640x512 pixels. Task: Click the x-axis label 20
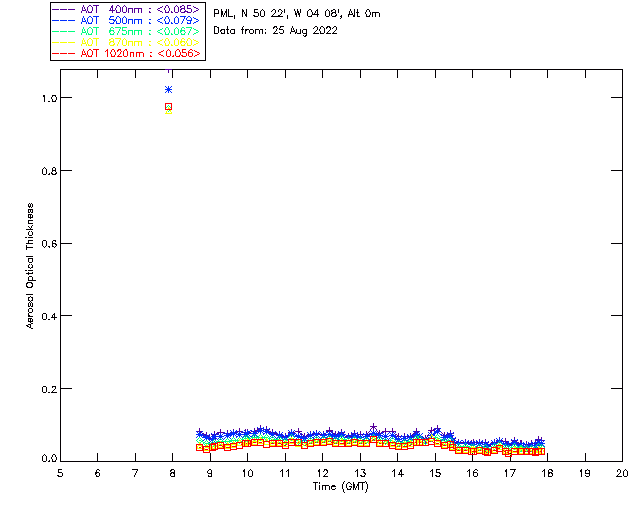click(x=622, y=473)
